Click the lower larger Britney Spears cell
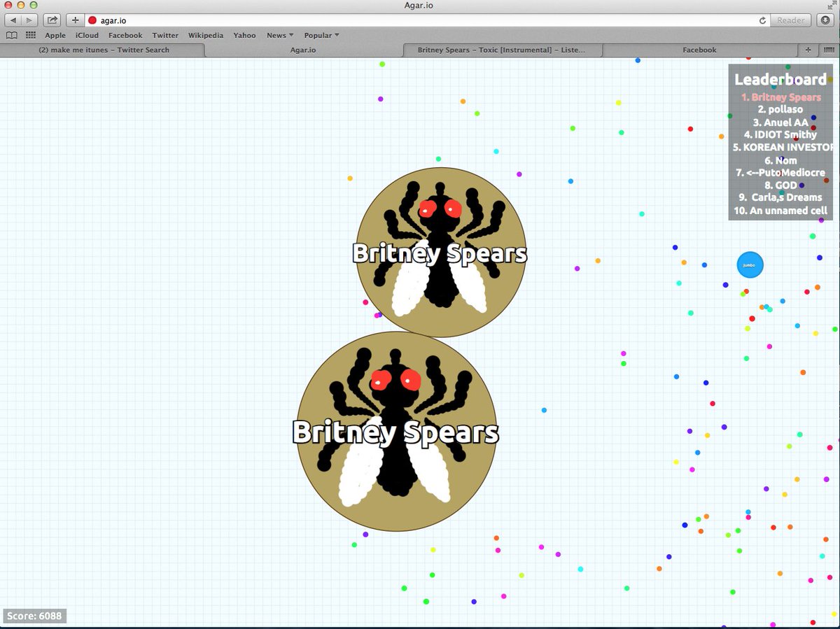The image size is (840, 629). click(396, 431)
